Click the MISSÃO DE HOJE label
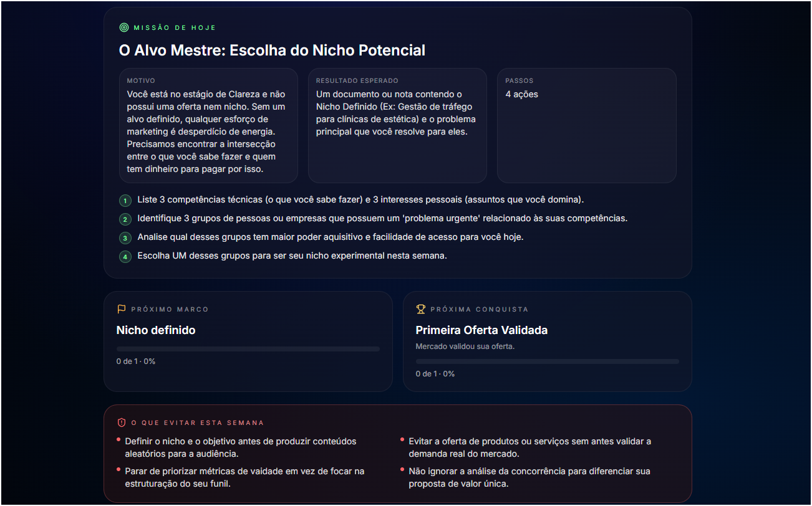 [175, 27]
